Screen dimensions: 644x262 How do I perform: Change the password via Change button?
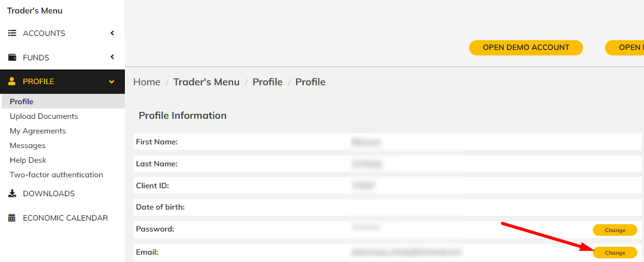[615, 230]
